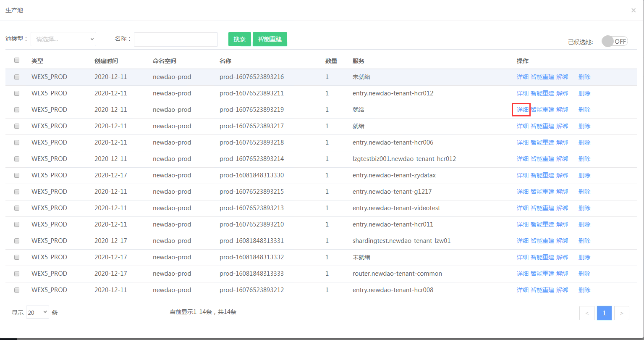Click 智能重建 for prod-16076523893215

pyautogui.click(x=542, y=192)
